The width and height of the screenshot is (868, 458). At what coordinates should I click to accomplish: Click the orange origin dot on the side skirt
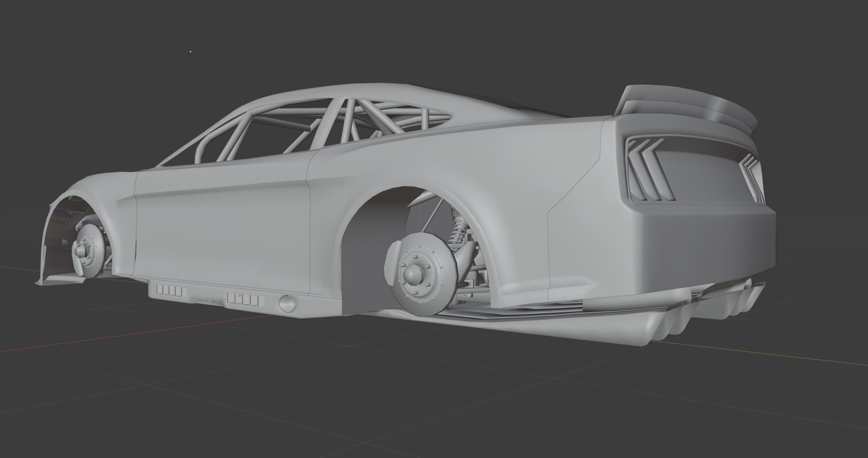[x=239, y=295]
